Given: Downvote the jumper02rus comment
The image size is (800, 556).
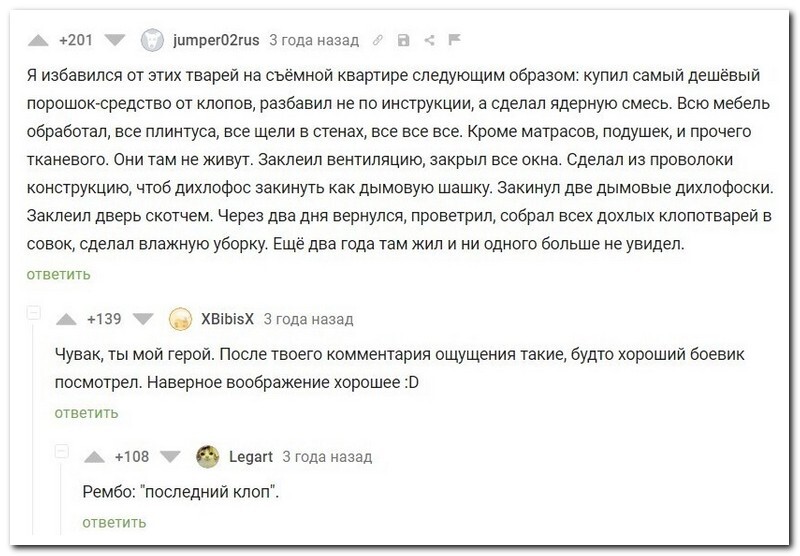Looking at the screenshot, I should coord(116,41).
